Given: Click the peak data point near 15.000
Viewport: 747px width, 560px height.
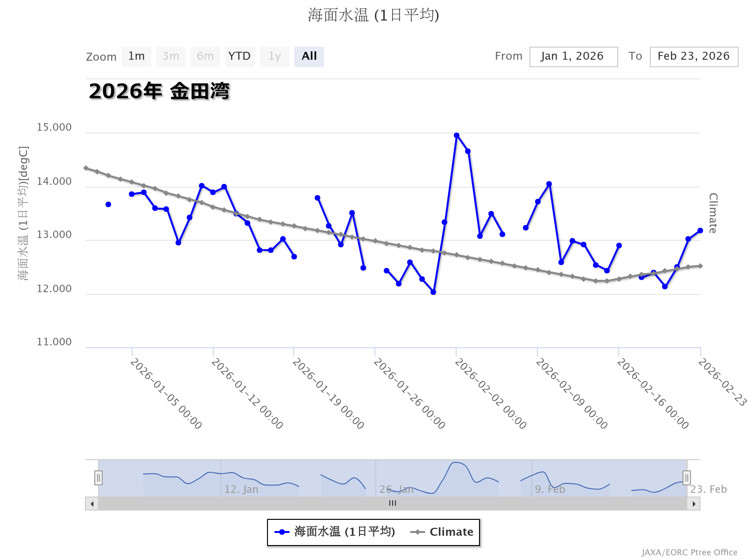Looking at the screenshot, I should pyautogui.click(x=457, y=135).
